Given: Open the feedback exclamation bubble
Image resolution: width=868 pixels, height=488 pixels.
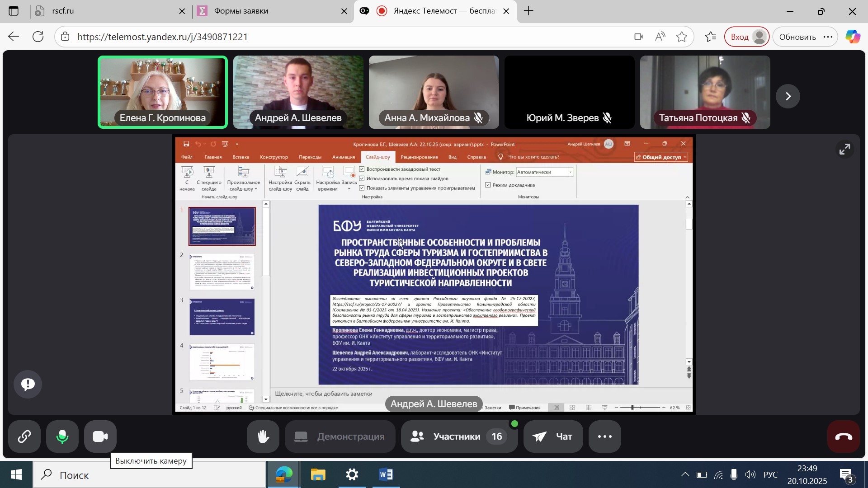Looking at the screenshot, I should pos(28,385).
